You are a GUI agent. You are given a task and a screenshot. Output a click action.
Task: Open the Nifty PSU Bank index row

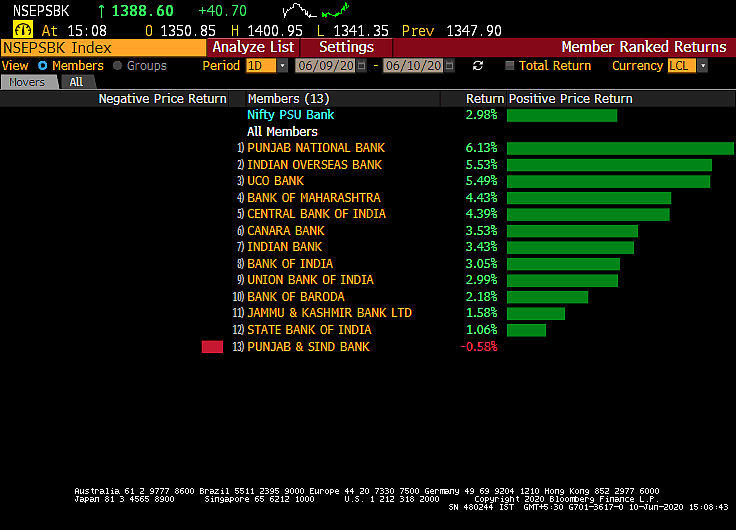(x=291, y=115)
